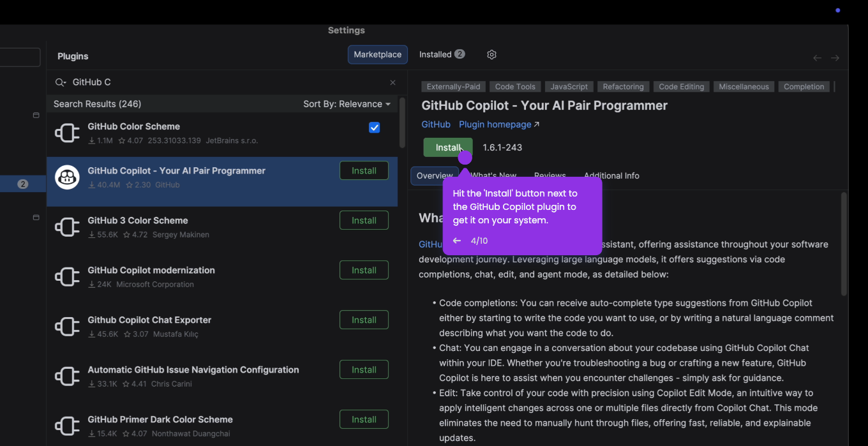Open the Additional Info tab
This screenshot has width=868, height=446.
tap(611, 176)
